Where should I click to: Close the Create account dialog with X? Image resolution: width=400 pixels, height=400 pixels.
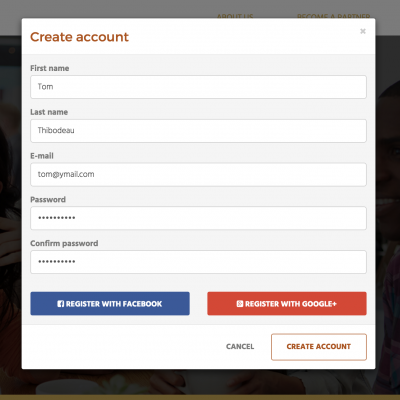363,31
